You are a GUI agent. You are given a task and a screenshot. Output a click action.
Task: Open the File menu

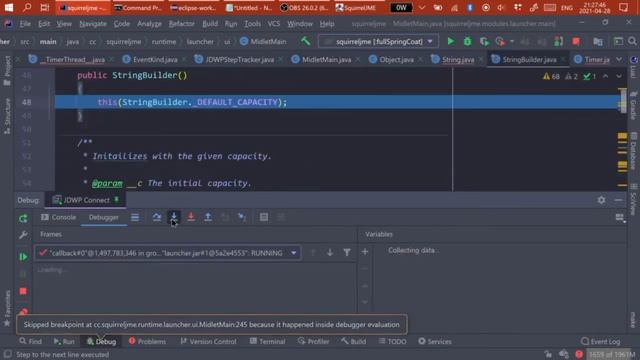coord(25,24)
